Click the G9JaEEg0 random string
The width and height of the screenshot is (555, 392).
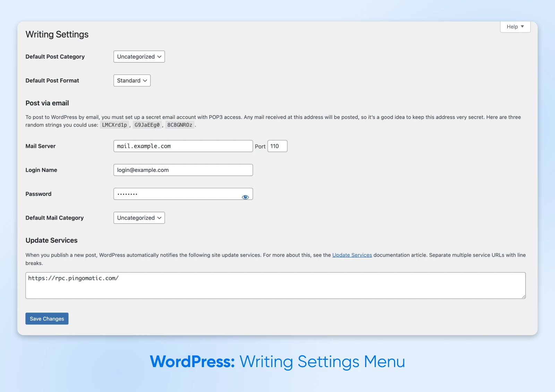(x=147, y=125)
